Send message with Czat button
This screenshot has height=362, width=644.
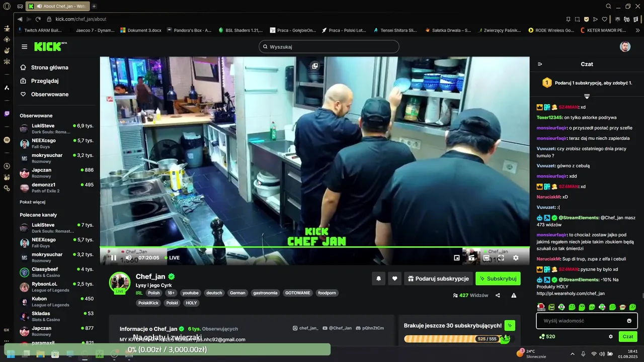coord(628,336)
